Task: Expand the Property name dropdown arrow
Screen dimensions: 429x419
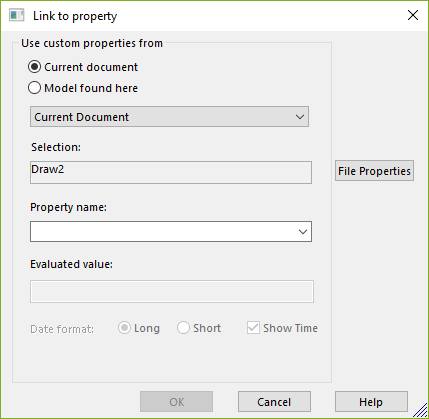Action: pyautogui.click(x=303, y=231)
